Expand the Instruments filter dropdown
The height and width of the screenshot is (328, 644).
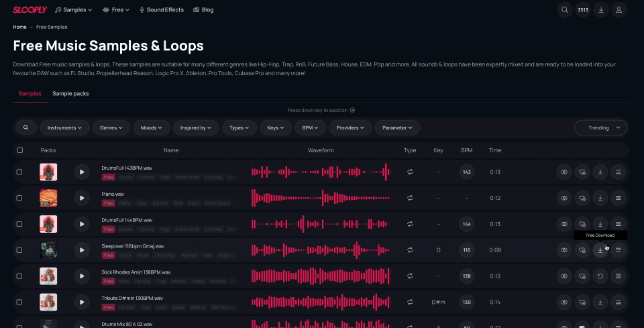(64, 127)
